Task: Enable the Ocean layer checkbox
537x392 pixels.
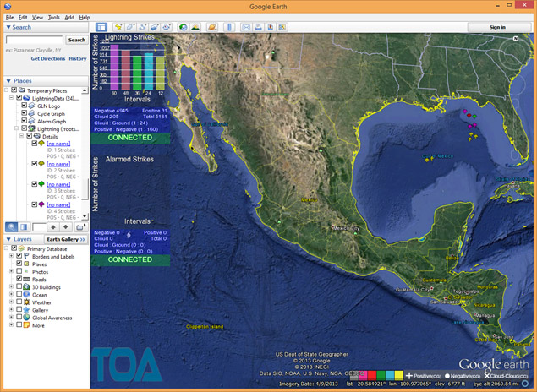Action: 19,294
